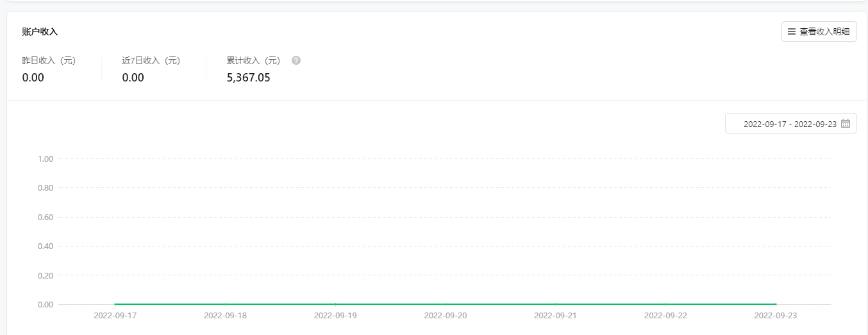
Task: Click the green income trend line
Action: [446, 304]
